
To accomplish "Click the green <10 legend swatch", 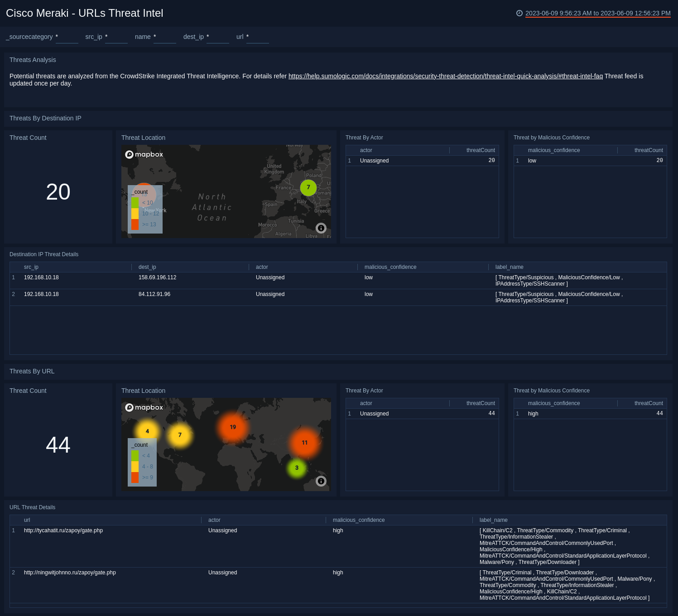I will [135, 202].
